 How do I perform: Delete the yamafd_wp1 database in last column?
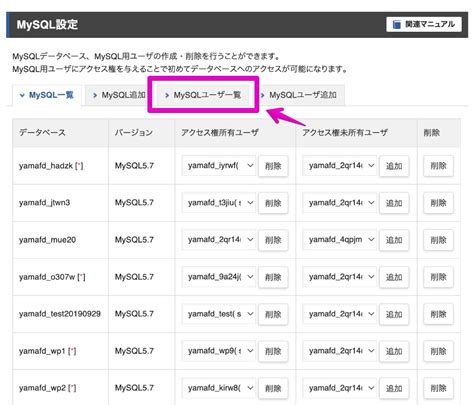coord(438,351)
